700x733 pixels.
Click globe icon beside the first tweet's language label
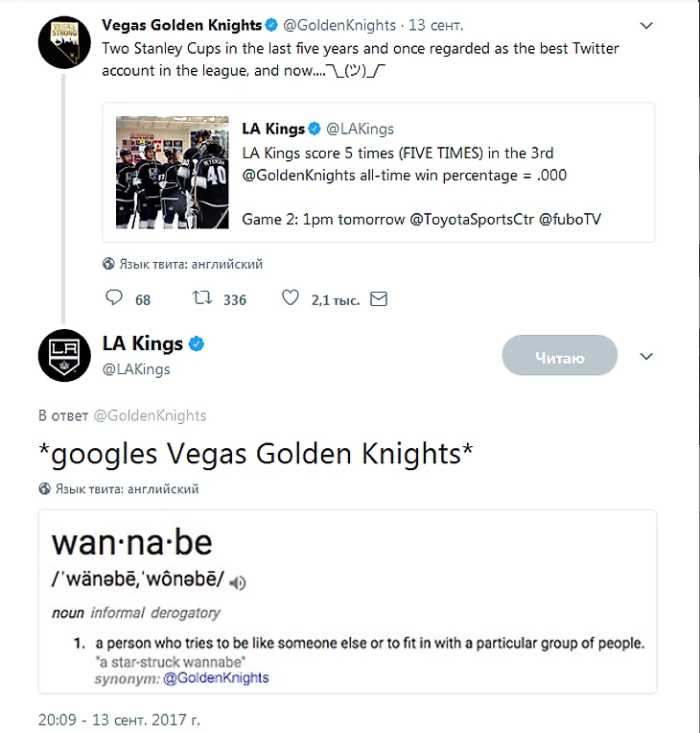(108, 264)
